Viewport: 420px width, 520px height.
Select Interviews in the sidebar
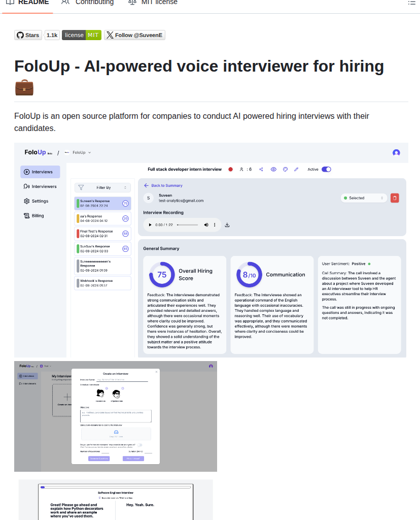[x=40, y=172]
